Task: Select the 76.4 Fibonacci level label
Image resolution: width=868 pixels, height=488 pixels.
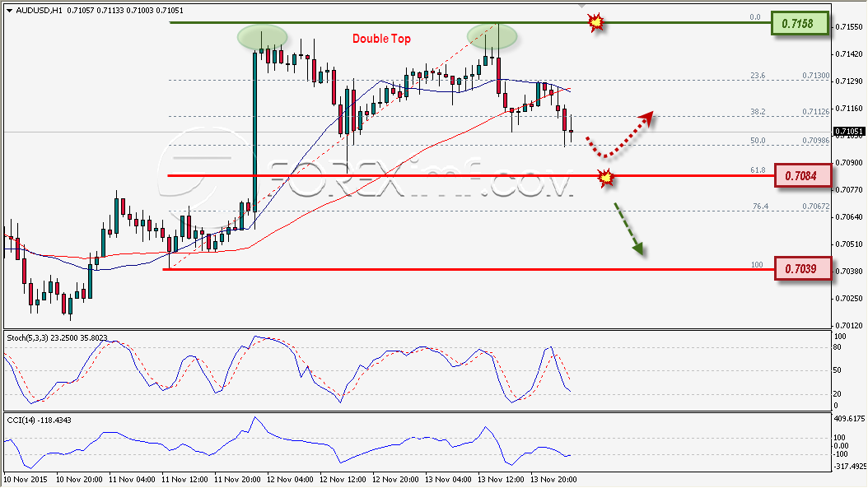Action: tap(760, 207)
